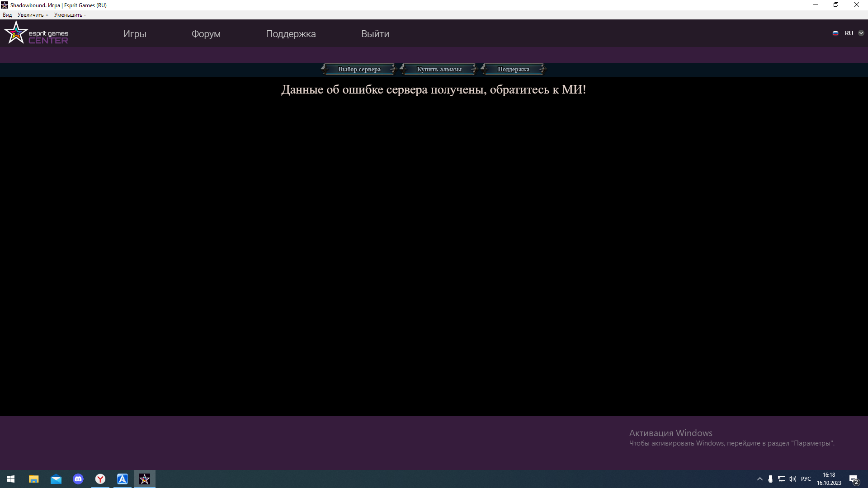Open the Игры navigation menu
The height and width of the screenshot is (488, 868).
(x=135, y=34)
